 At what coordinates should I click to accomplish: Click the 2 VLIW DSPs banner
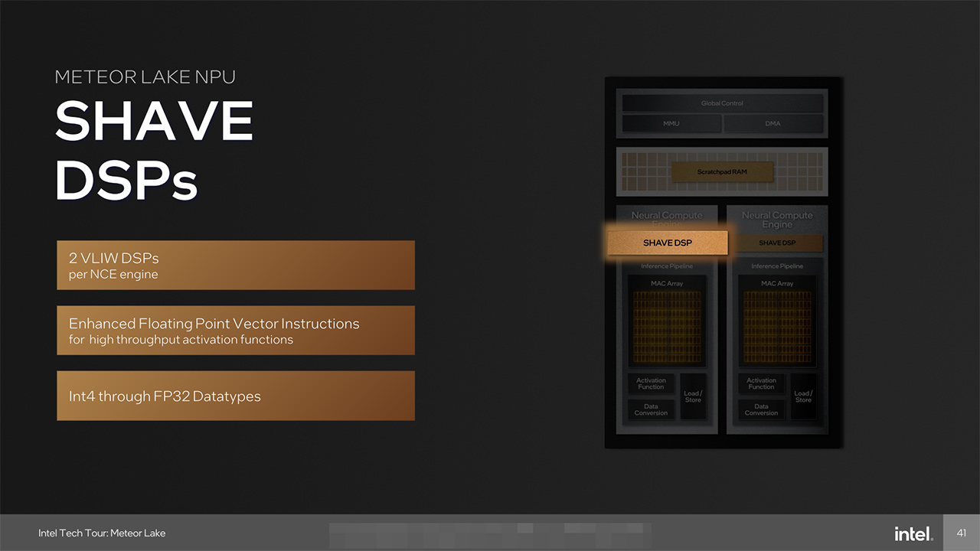coord(236,266)
